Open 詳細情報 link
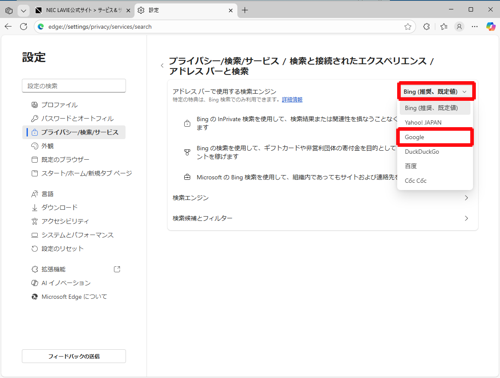The height and width of the screenshot is (378, 500). pyautogui.click(x=292, y=100)
